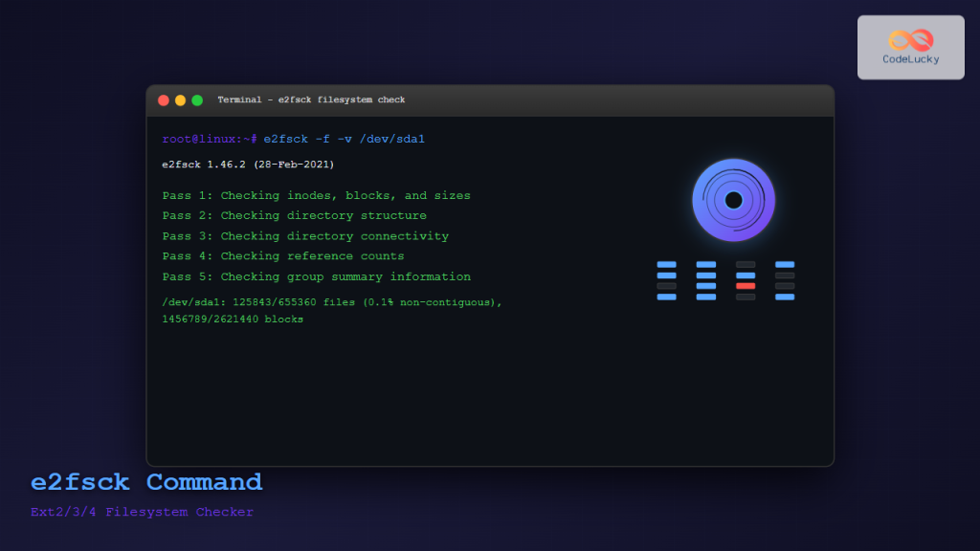Open the Ext2/3/4 Filesystem Checker link
980x551 pixels.
[142, 512]
